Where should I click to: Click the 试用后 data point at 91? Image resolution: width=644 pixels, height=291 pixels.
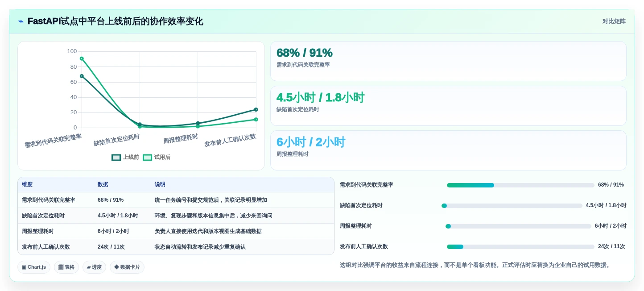[82, 58]
